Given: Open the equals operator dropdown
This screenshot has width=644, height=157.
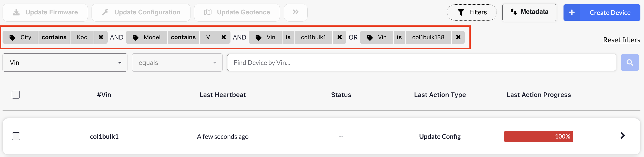Looking at the screenshot, I should pyautogui.click(x=177, y=63).
